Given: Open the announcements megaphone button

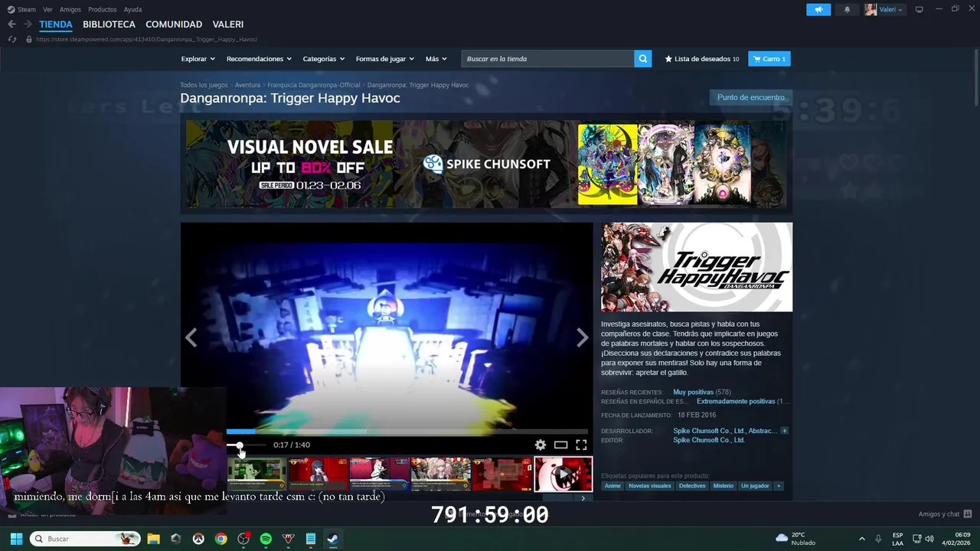Looking at the screenshot, I should click(x=818, y=10).
